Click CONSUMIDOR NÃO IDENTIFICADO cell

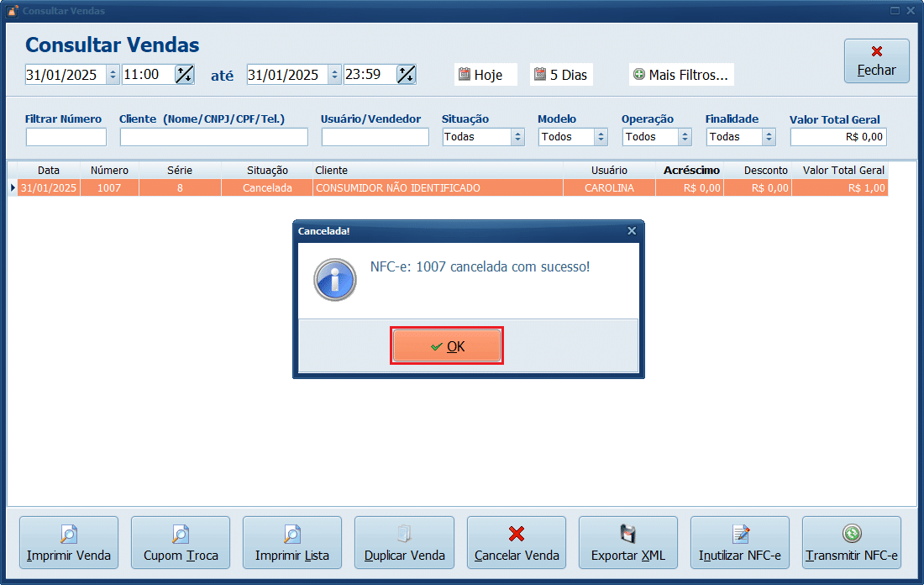pos(438,187)
